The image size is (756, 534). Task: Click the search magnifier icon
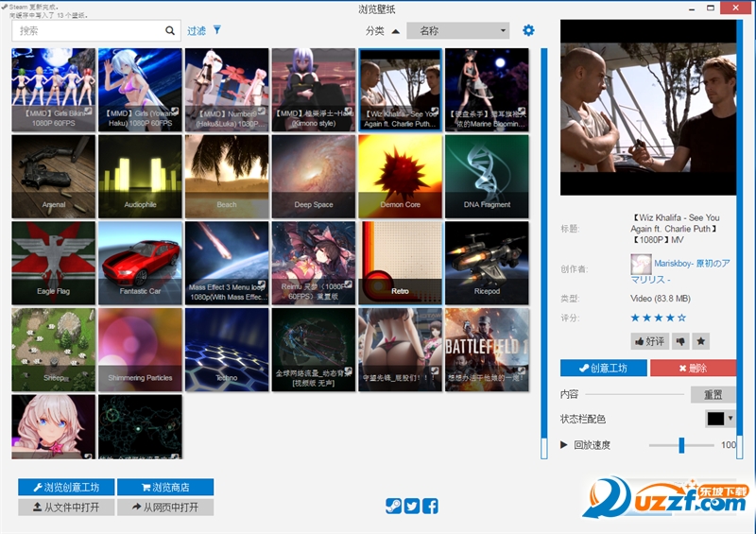point(170,31)
